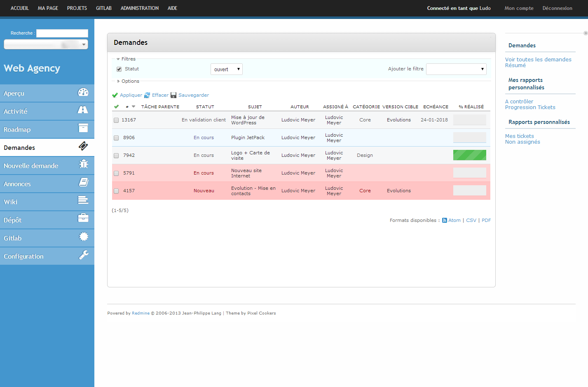Viewport: 588px width, 387px height.
Task: Uncheck the Statut filter checkbox
Action: 119,69
